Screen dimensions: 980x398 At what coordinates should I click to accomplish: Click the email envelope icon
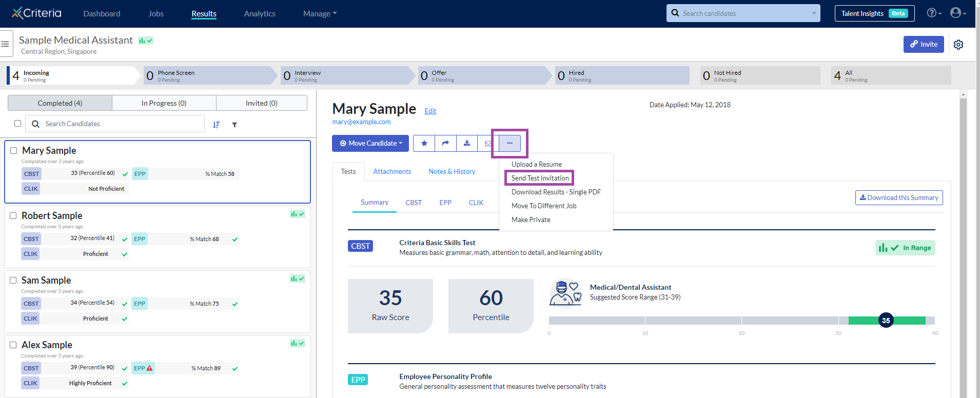coord(487,143)
